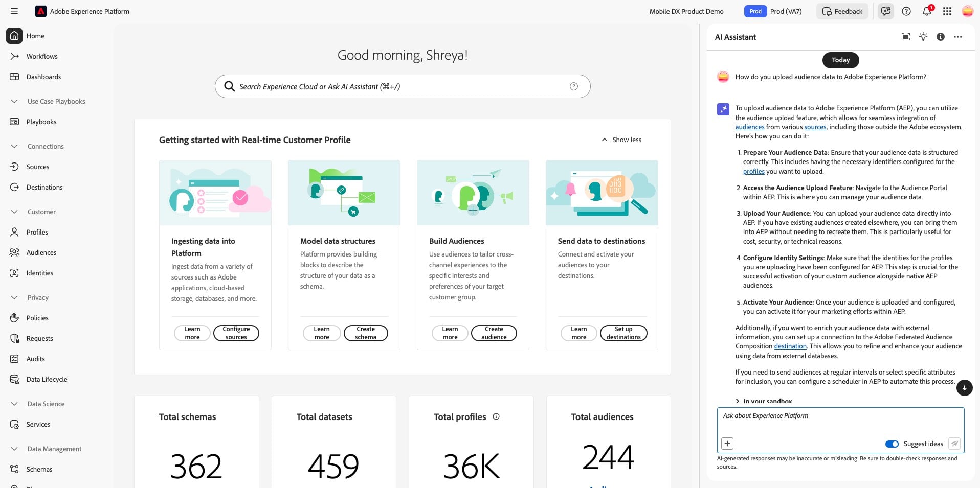Open the Help question mark icon
Image resolution: width=980 pixels, height=488 pixels.
(906, 11)
